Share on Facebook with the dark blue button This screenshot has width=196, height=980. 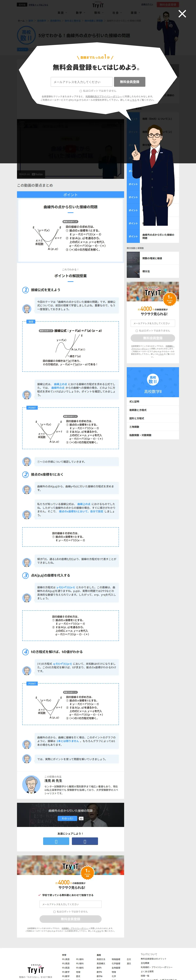click(85, 841)
